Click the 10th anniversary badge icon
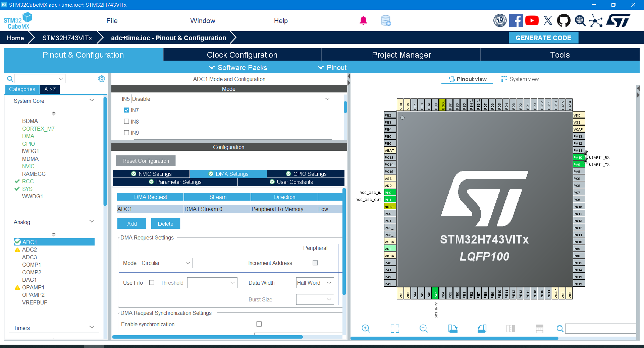Image resolution: width=644 pixels, height=348 pixels. [x=500, y=21]
